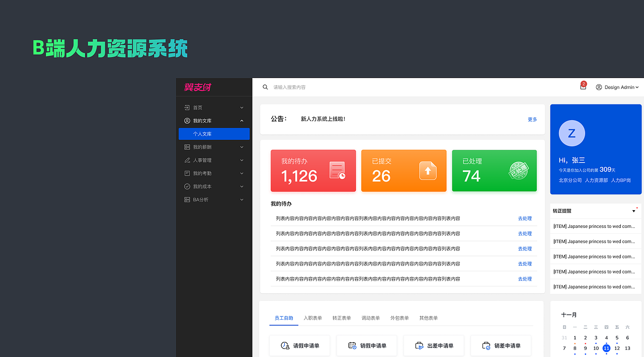644x357 pixels.
Task: Switch to the 外包表单 tab
Action: click(x=399, y=318)
